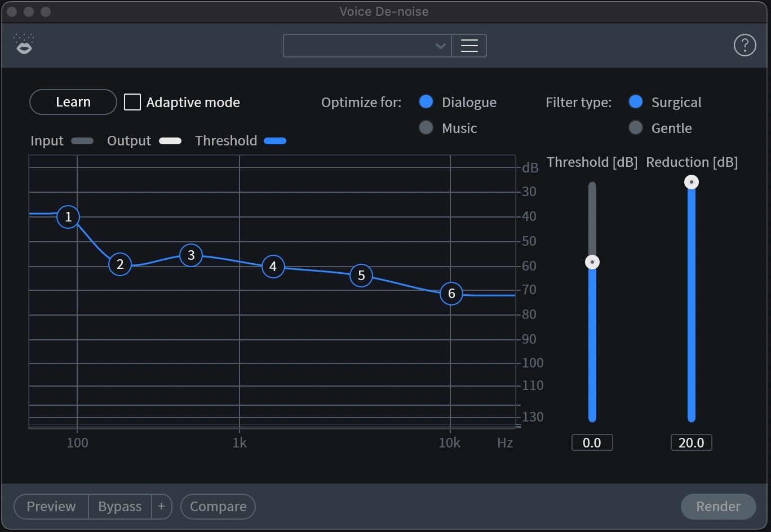The image size is (771, 532).
Task: Choose the Surgical filter type
Action: pyautogui.click(x=636, y=101)
